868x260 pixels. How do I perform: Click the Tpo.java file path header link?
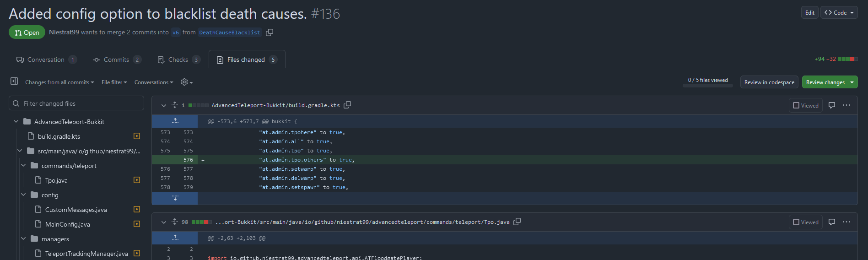[362, 222]
